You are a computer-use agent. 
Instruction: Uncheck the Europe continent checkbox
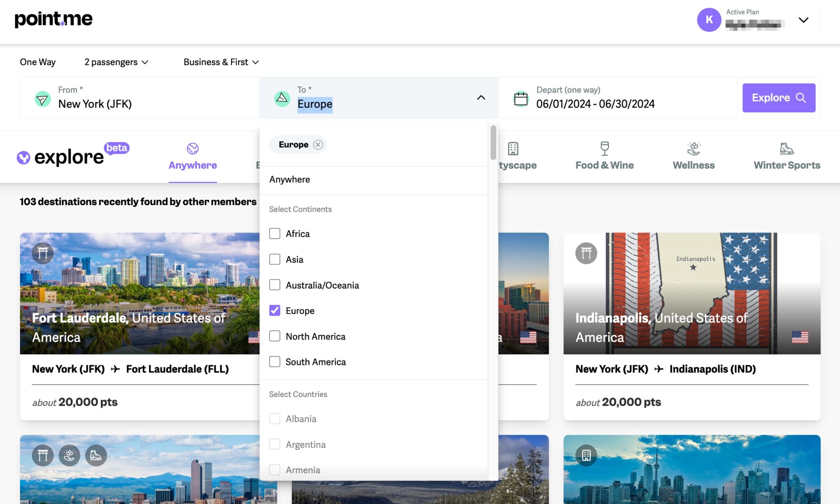pos(274,310)
